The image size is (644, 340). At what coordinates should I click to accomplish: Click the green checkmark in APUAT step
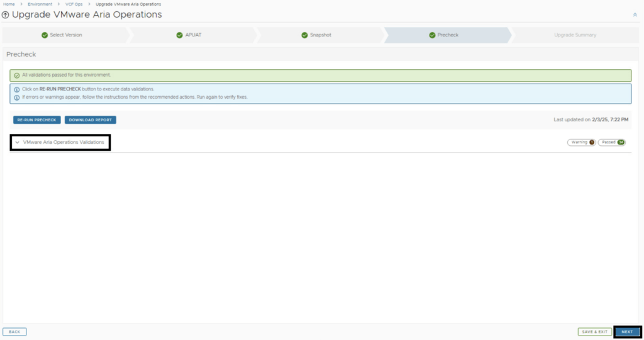(x=179, y=35)
